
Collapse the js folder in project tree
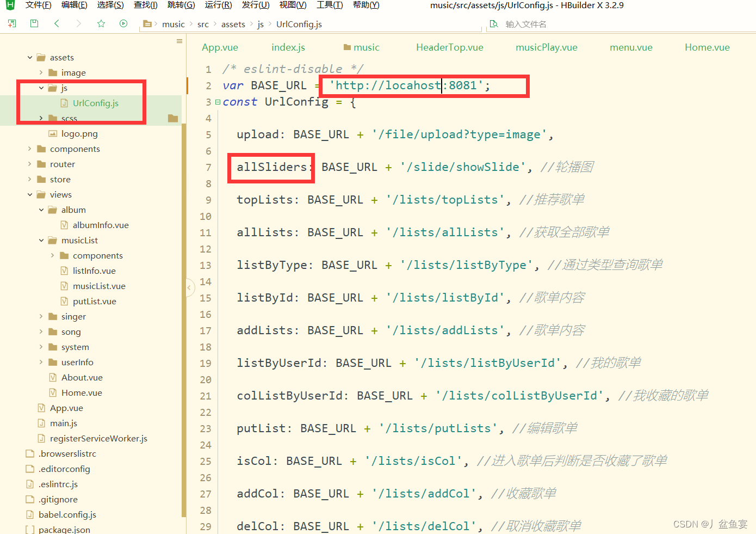[x=41, y=88]
